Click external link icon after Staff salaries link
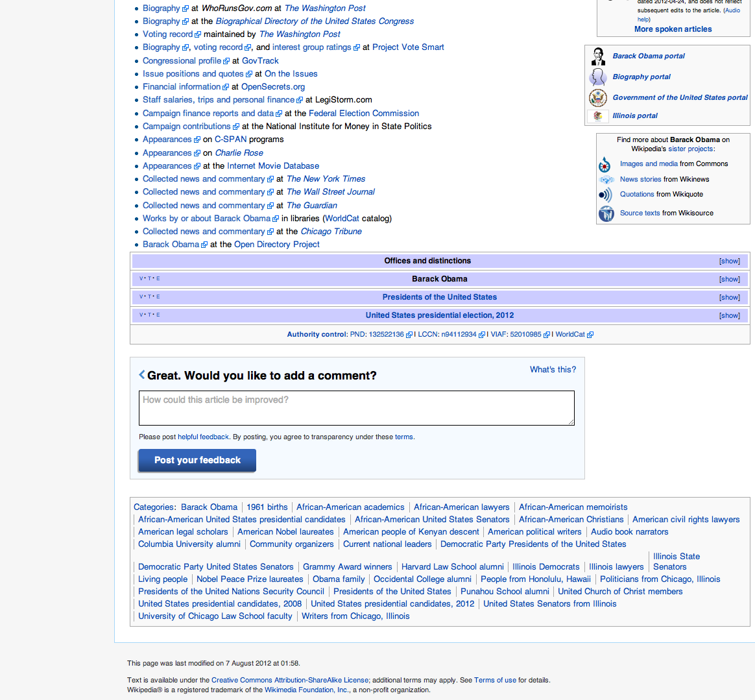 pos(300,100)
